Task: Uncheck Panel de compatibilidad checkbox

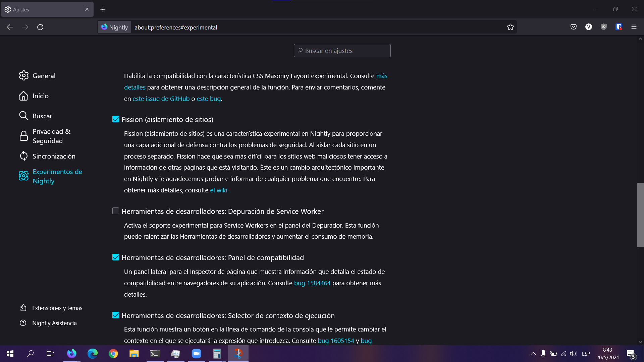Action: coord(116,257)
